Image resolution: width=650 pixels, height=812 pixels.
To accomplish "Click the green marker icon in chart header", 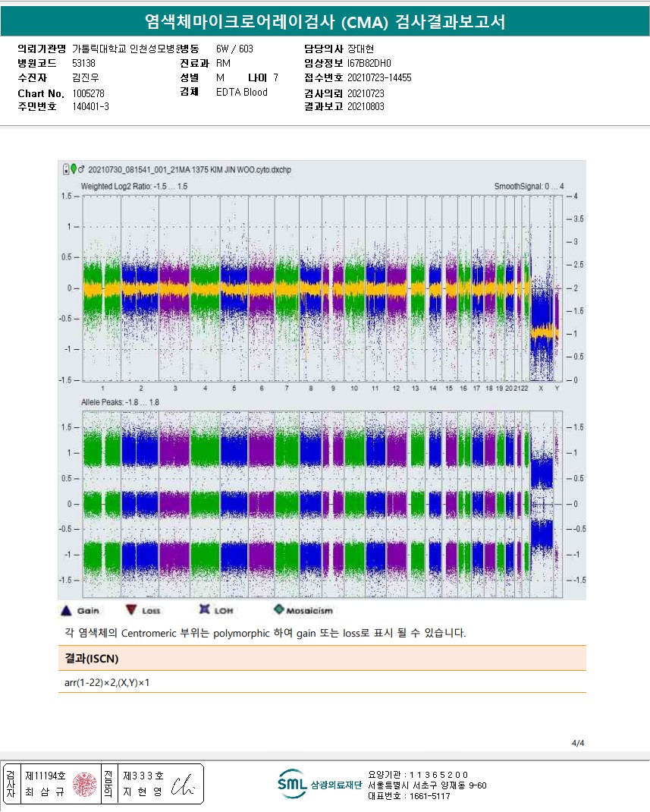I will click(x=74, y=168).
